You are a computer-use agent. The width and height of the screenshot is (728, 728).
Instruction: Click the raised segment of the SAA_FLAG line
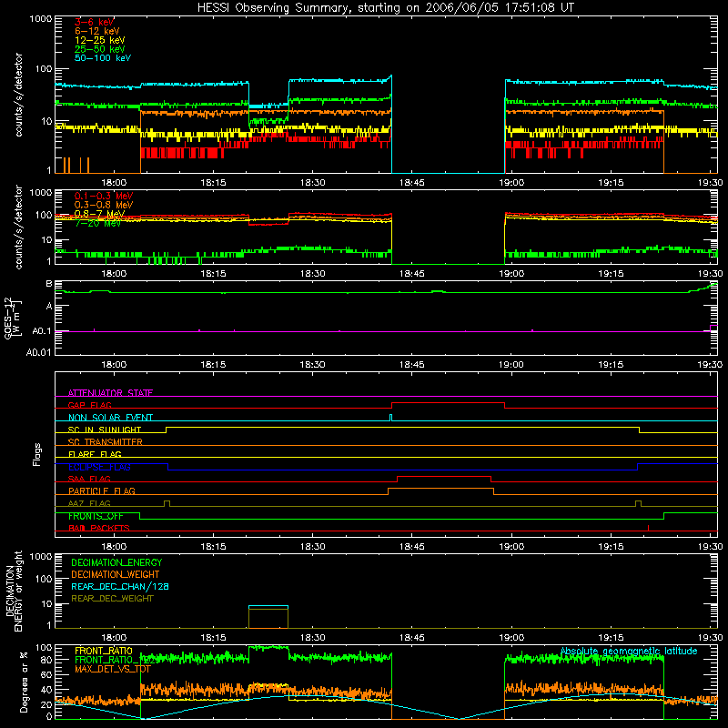pyautogui.click(x=444, y=476)
